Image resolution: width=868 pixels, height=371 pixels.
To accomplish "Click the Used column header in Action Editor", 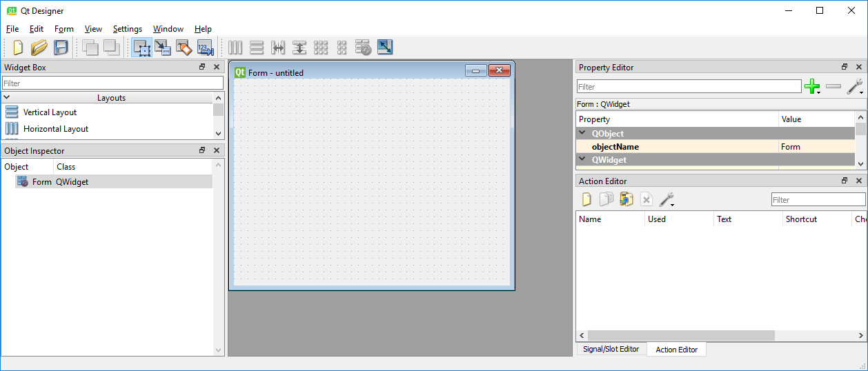I will point(679,219).
